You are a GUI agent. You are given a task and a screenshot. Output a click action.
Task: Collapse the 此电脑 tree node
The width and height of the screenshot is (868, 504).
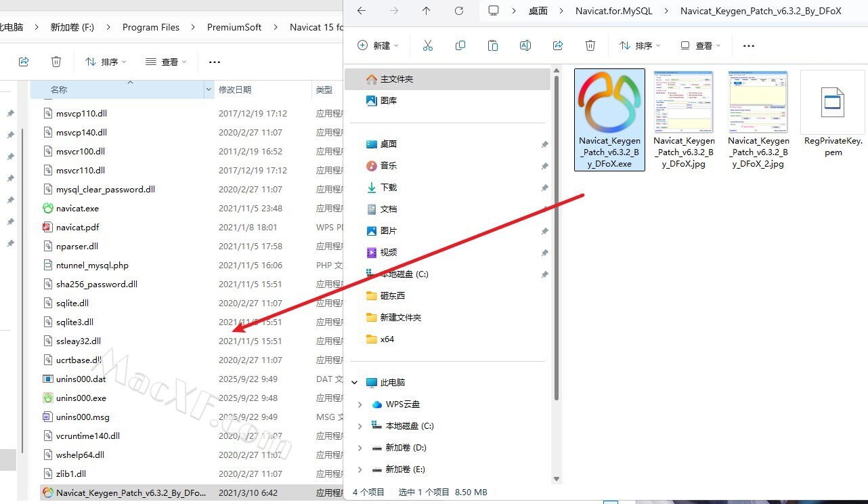coord(354,383)
